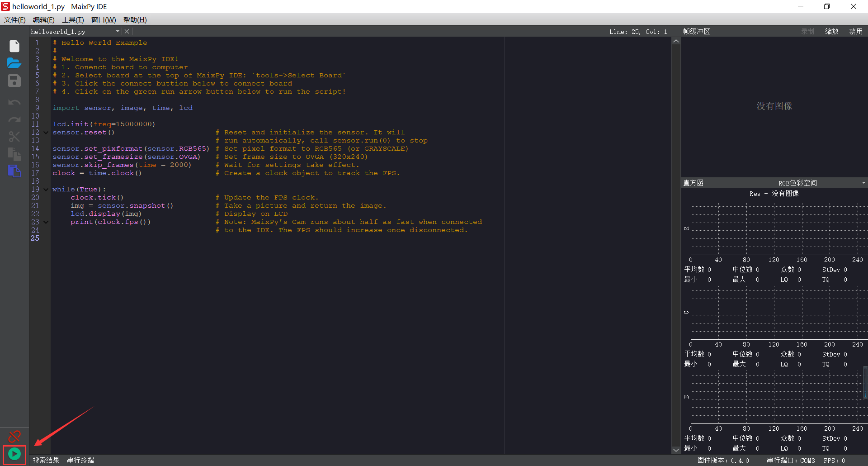Click the scroll up arrow of the editor scrollbar

point(676,41)
